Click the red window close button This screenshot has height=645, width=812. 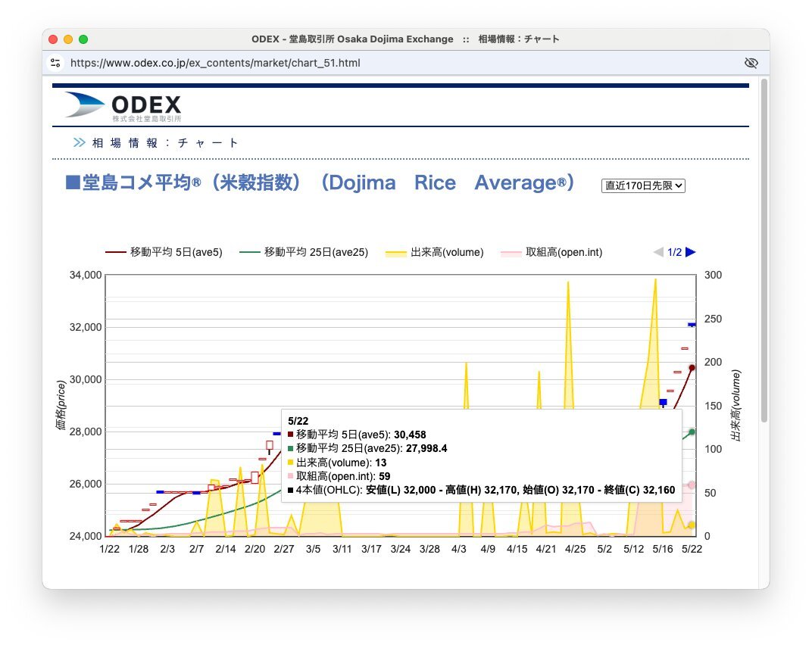(53, 39)
